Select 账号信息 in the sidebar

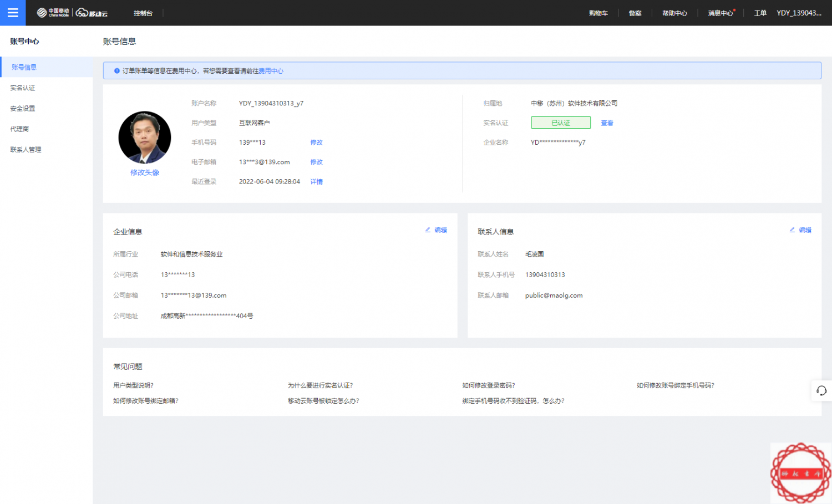point(47,67)
